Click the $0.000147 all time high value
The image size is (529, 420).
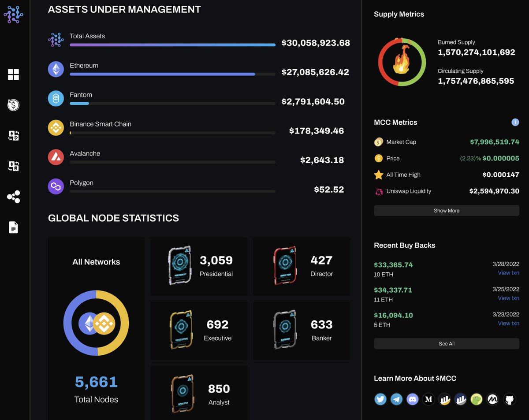(x=501, y=175)
